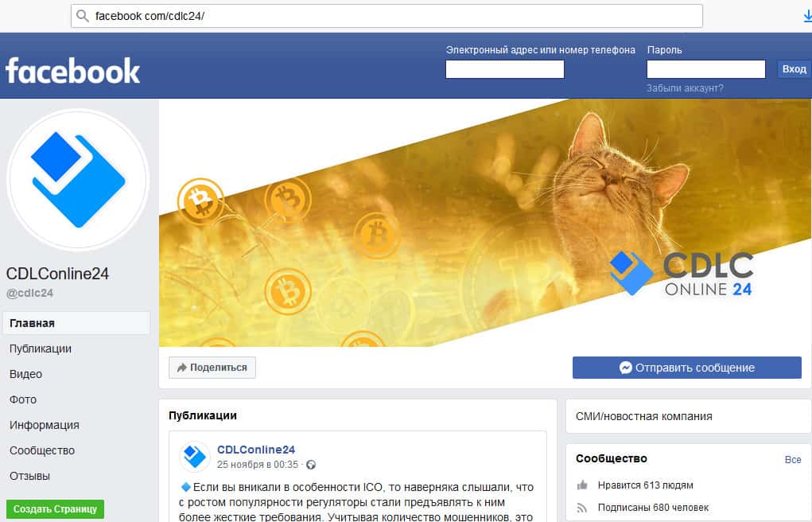Viewport: 812px width, 522px height.
Task: Focus the Пароль password field
Action: (x=706, y=69)
